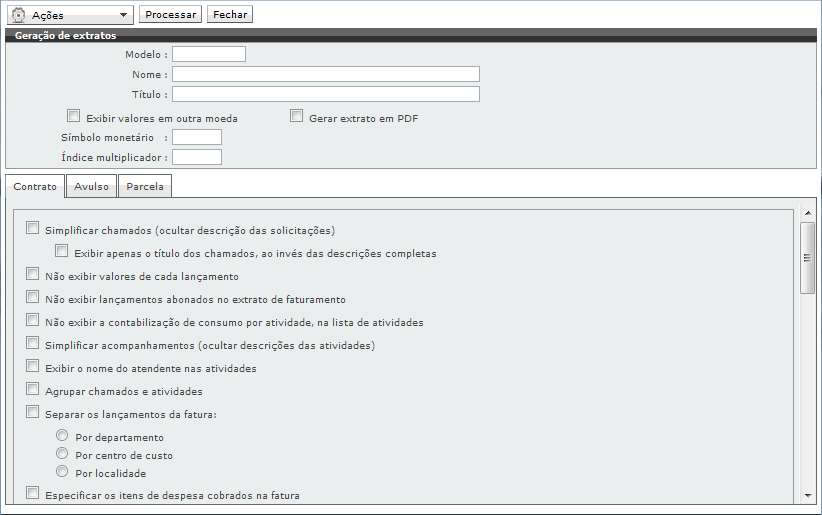The width and height of the screenshot is (822, 515).
Task: Switch to the Avulso tab
Action: click(92, 186)
